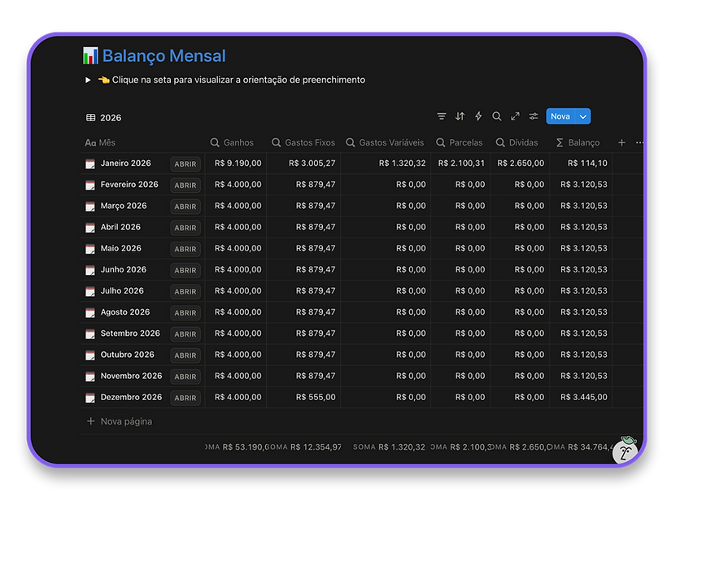Screen dimensions: 728x562
Task: Open the Março 2026 row title
Action: click(x=124, y=206)
